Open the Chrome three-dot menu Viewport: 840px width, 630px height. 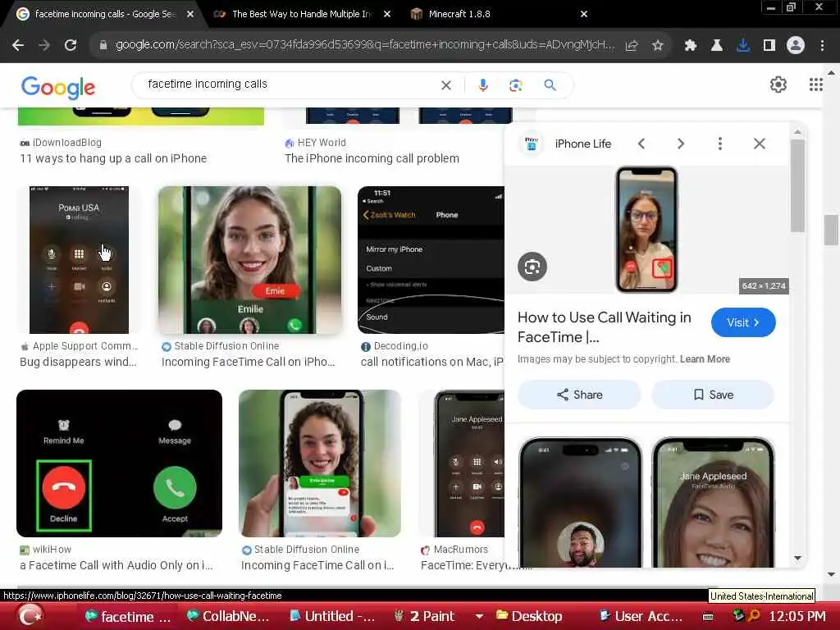(x=822, y=46)
